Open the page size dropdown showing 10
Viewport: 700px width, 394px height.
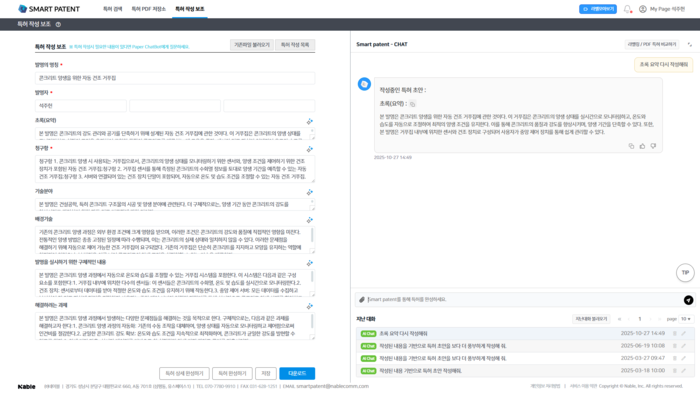[686, 319]
